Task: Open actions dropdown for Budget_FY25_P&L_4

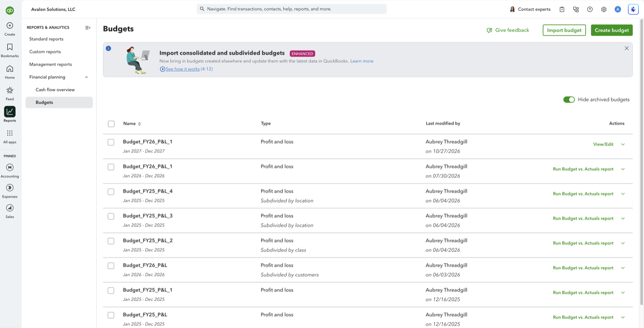Action: 623,194
